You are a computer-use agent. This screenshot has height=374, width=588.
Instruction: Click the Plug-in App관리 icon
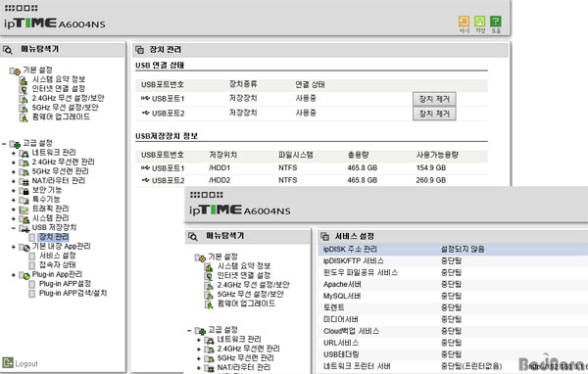point(24,275)
